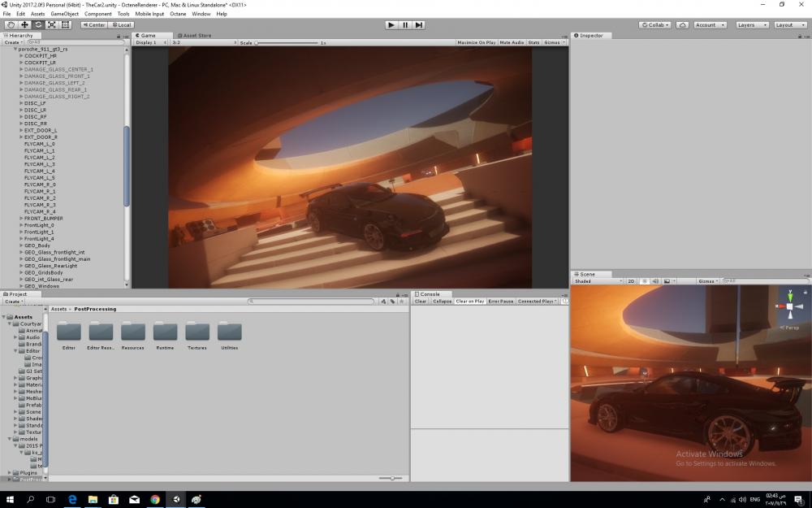Activate the Rotate tool
The width and height of the screenshot is (812, 508).
tap(38, 25)
